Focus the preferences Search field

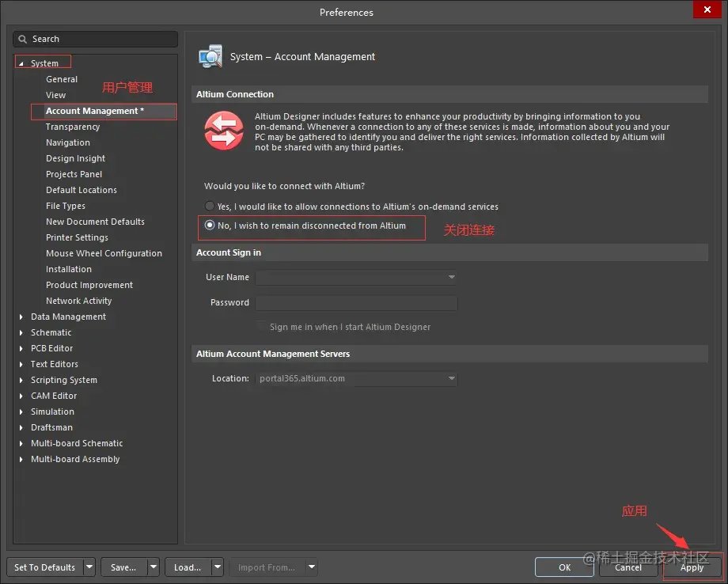pos(96,39)
